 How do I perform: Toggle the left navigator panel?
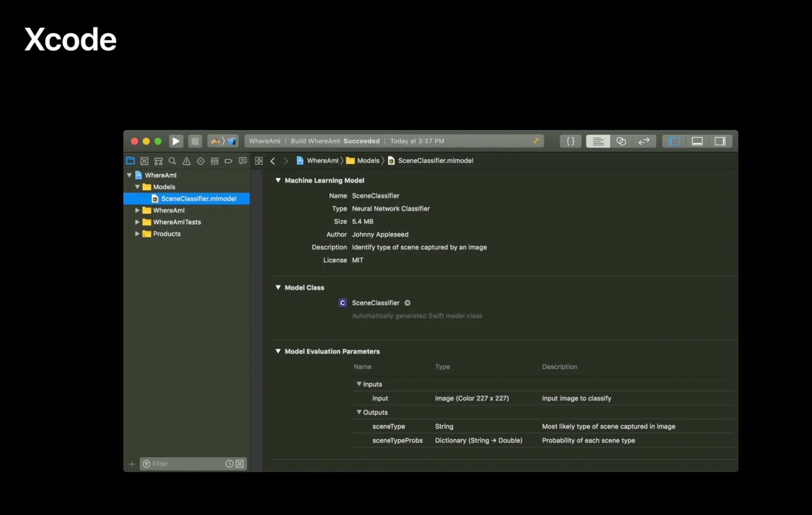674,141
